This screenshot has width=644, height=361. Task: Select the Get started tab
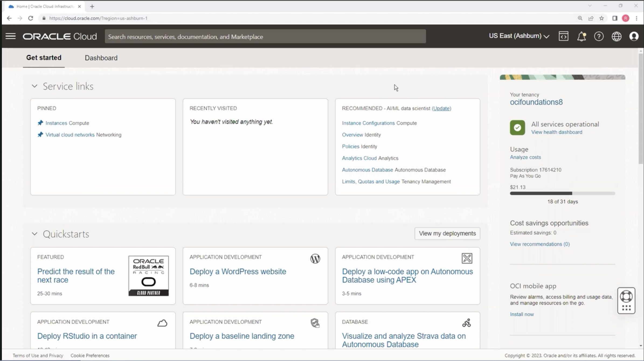pos(44,58)
